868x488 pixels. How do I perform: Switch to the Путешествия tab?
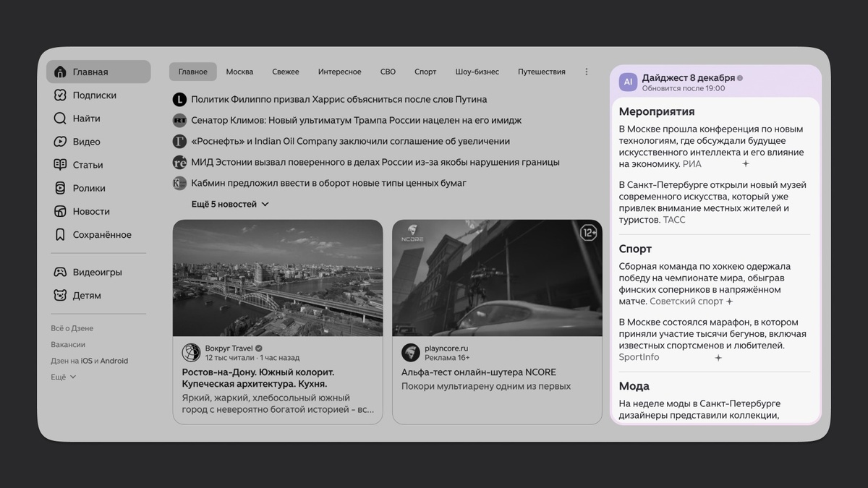542,71
